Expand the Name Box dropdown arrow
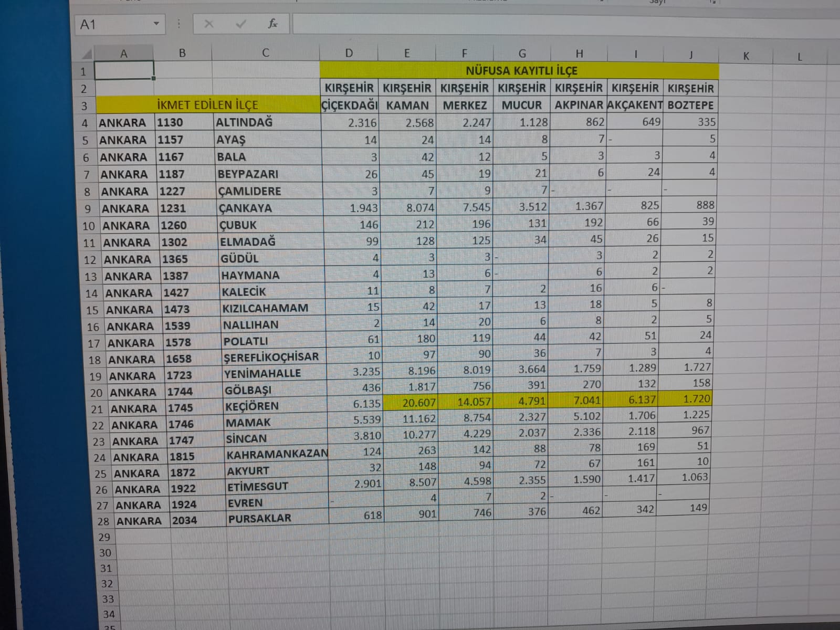The height and width of the screenshot is (630, 840). tap(156, 24)
